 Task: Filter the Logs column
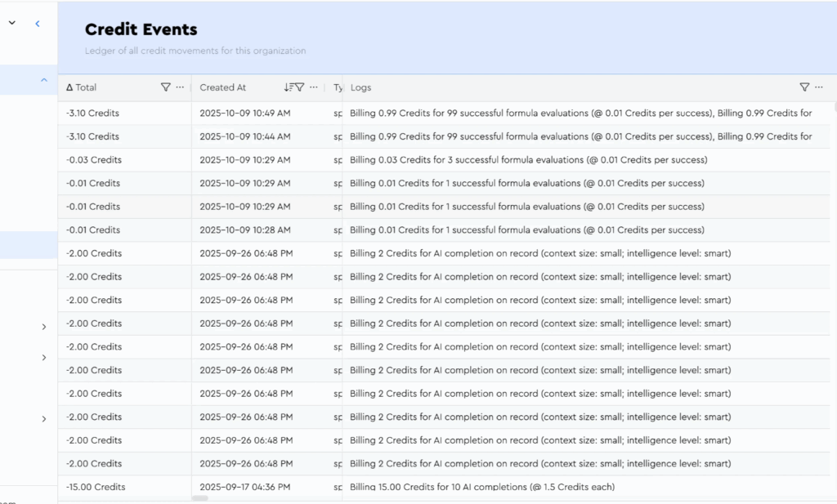click(x=803, y=87)
